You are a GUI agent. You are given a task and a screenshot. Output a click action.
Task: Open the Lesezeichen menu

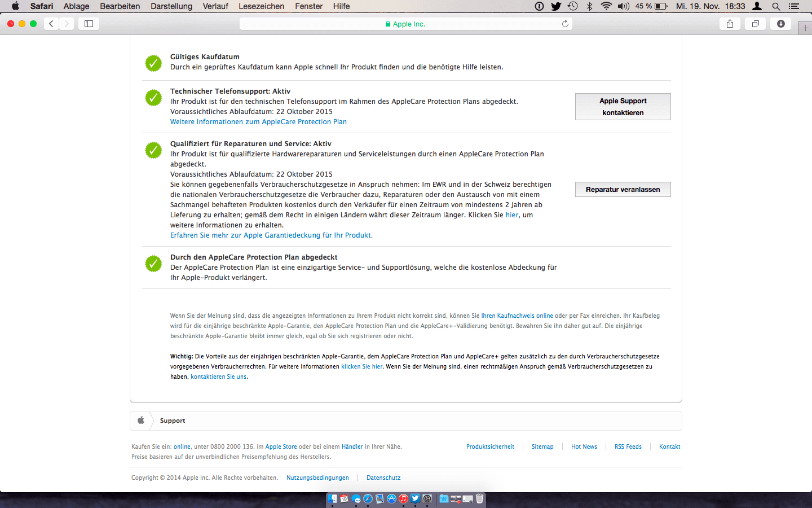pyautogui.click(x=262, y=6)
